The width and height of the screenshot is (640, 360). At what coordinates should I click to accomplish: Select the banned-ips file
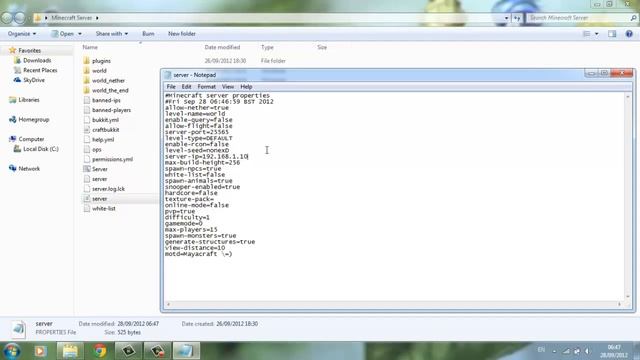[106, 100]
